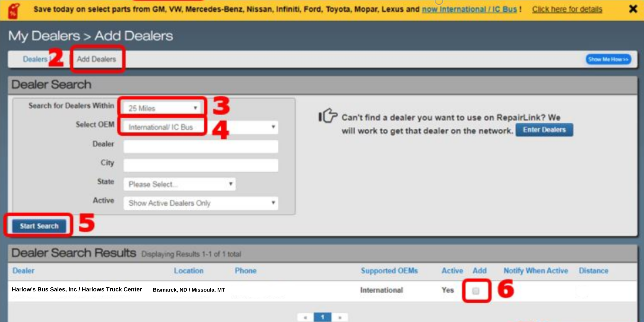Open the Search for Dealers Within dropdown
Image resolution: width=644 pixels, height=322 pixels.
162,108
